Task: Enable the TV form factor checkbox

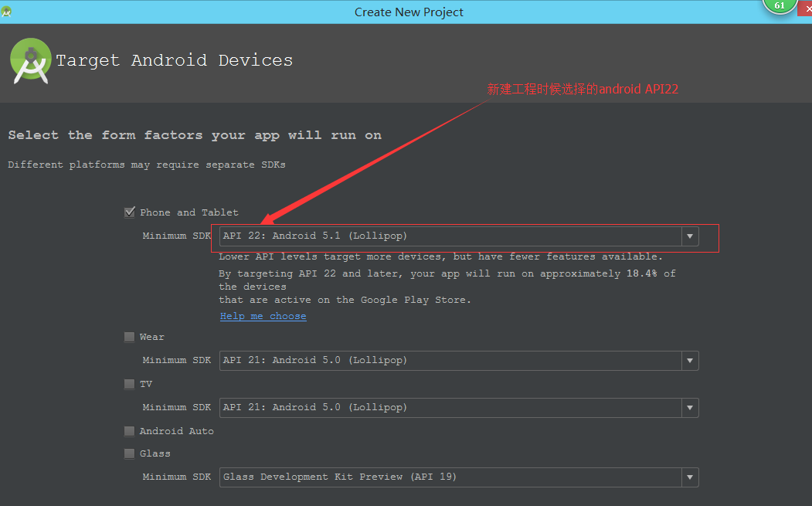Action: [130, 384]
